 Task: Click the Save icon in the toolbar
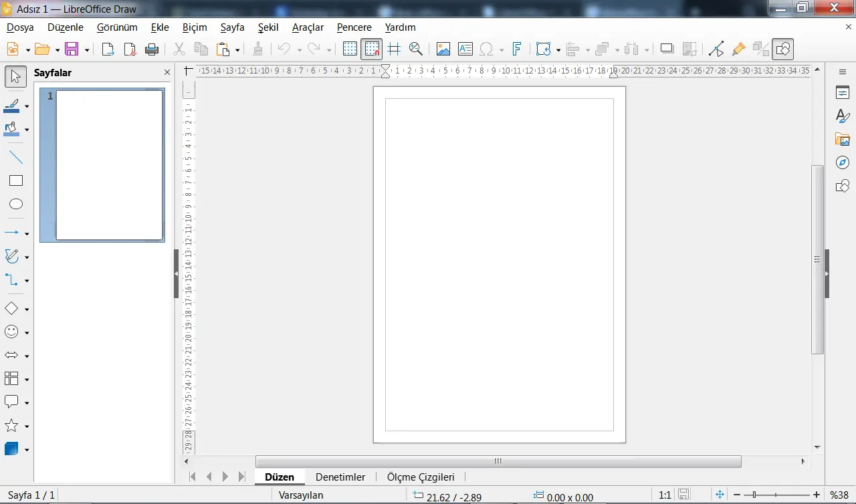(x=72, y=49)
